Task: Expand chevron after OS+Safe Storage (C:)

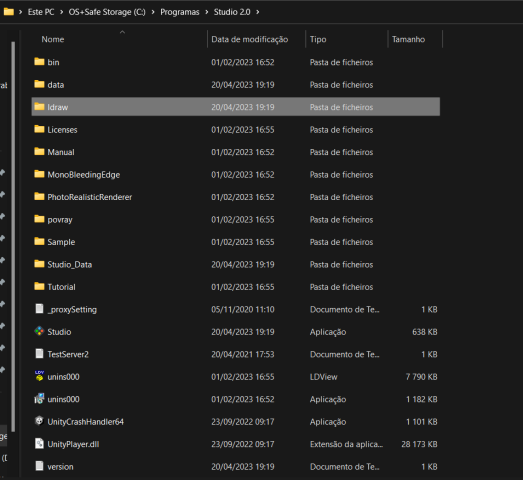Action: tap(153, 12)
